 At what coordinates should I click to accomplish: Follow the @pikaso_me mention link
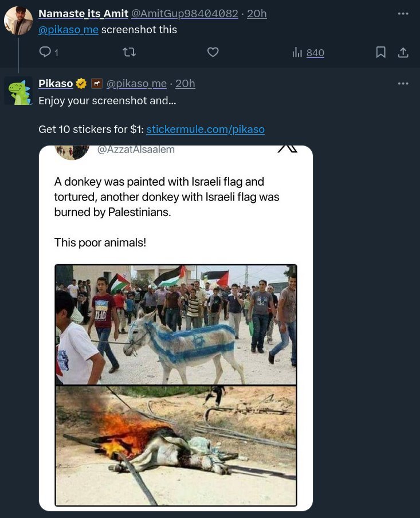[68, 30]
